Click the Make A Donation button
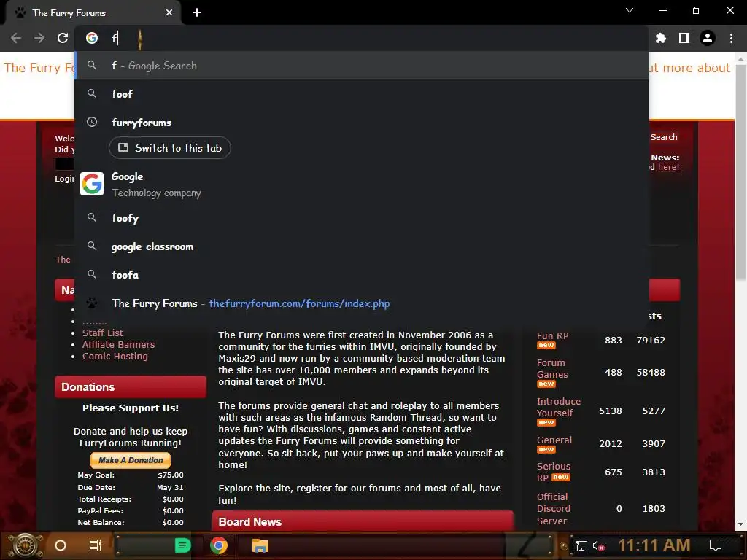The width and height of the screenshot is (747, 560). (x=131, y=460)
